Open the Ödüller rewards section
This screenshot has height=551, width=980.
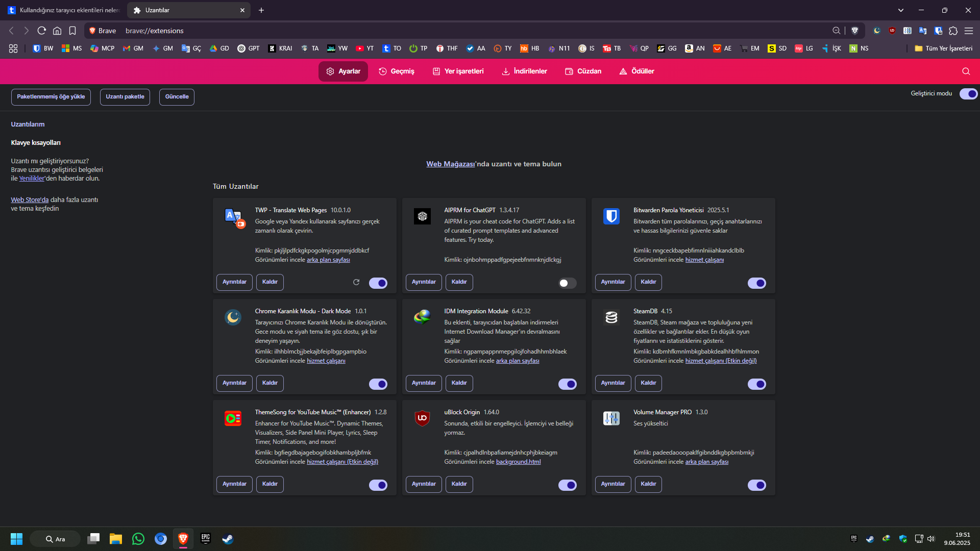[x=636, y=71]
